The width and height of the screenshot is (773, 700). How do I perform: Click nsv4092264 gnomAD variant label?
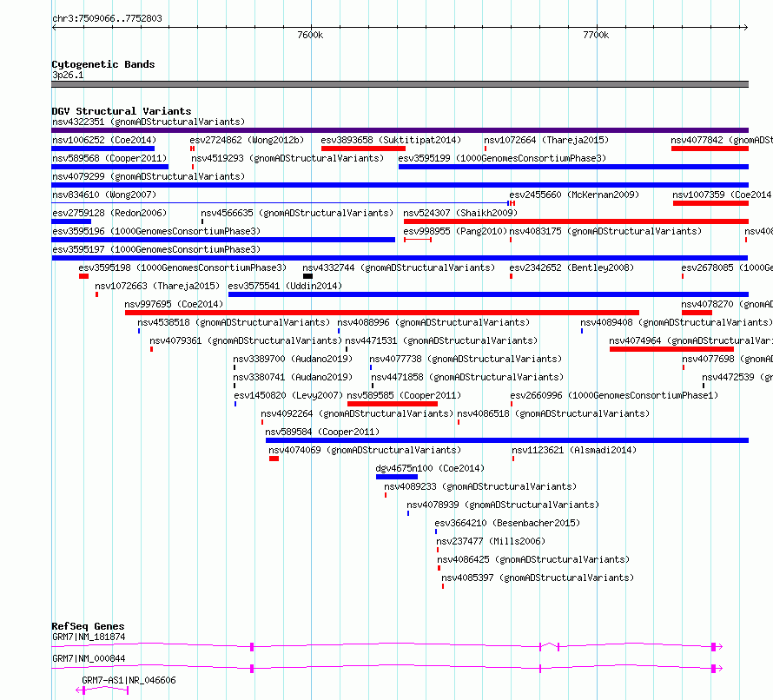(x=357, y=413)
